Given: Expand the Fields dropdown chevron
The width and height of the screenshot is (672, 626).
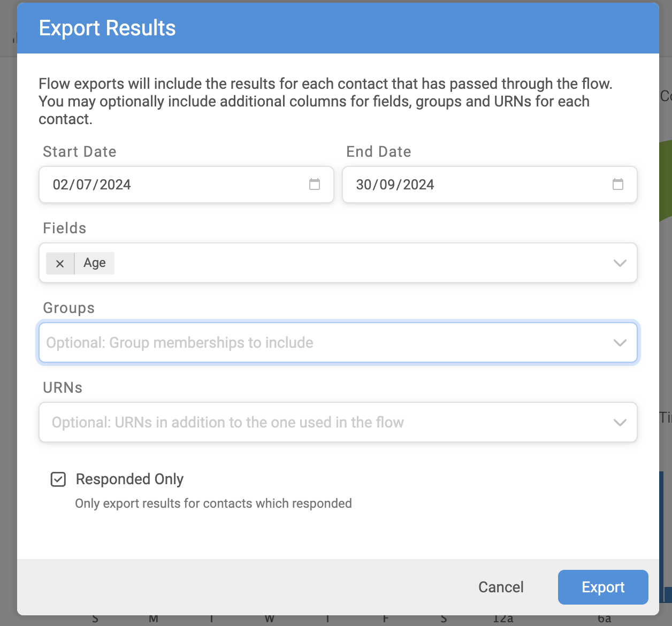Looking at the screenshot, I should [x=620, y=263].
